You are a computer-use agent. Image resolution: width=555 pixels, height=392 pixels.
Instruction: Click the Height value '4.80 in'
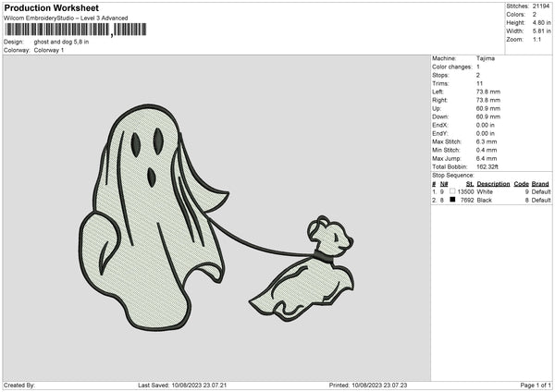coord(541,22)
